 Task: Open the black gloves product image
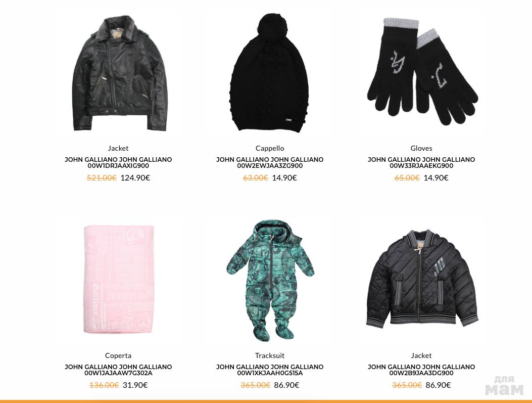pos(423,72)
